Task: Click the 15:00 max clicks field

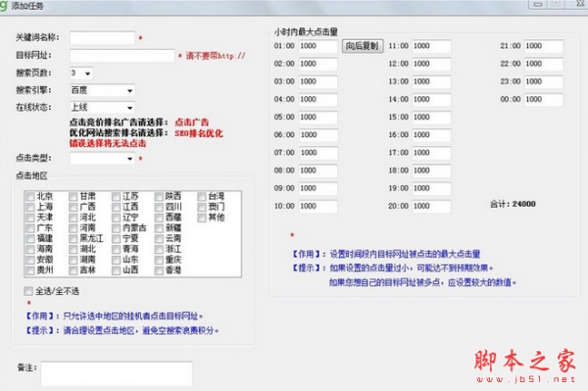Action: [431, 118]
